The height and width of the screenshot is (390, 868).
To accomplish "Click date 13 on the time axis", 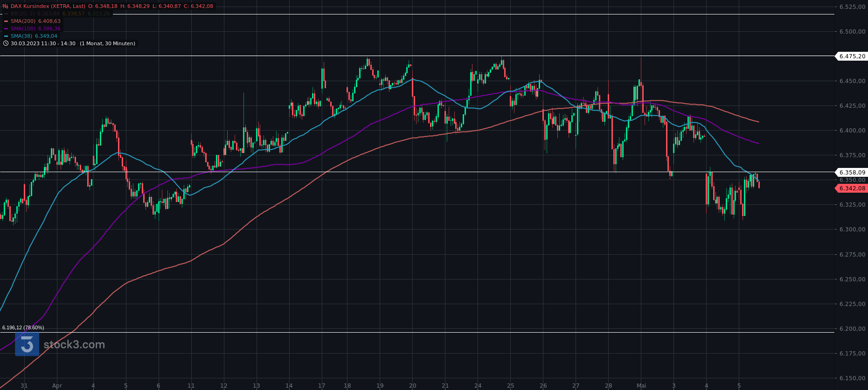I will [x=257, y=386].
